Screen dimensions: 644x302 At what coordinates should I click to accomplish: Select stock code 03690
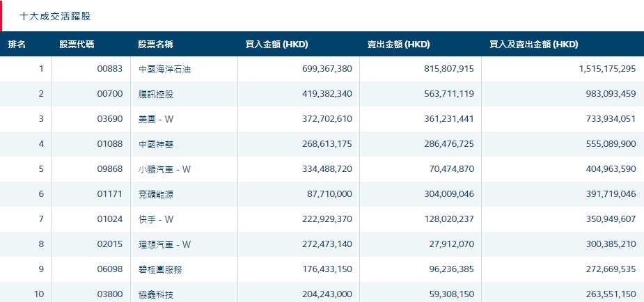pos(110,119)
